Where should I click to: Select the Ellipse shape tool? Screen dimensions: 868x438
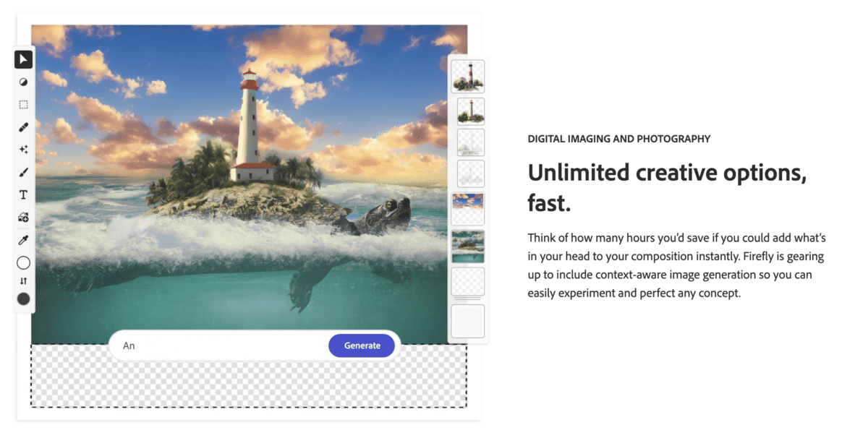(x=23, y=262)
